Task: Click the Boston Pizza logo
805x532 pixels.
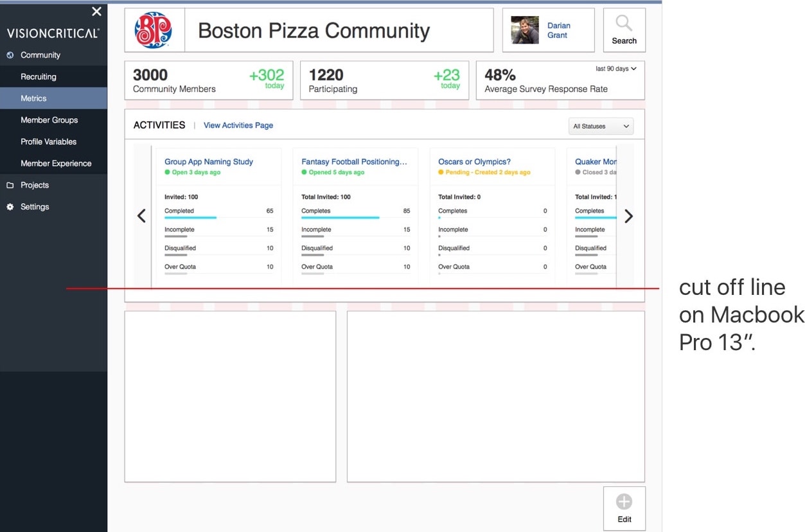Action: tap(153, 30)
